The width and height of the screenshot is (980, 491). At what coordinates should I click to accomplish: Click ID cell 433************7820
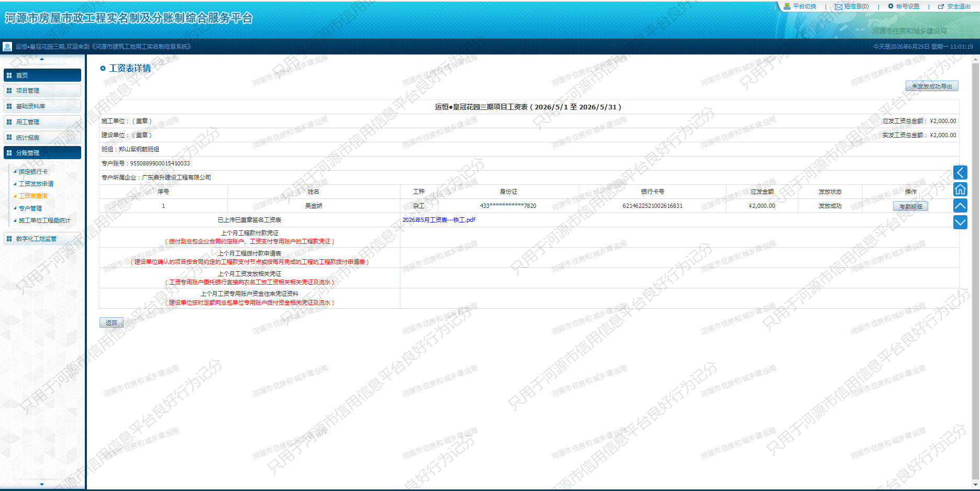coord(508,206)
